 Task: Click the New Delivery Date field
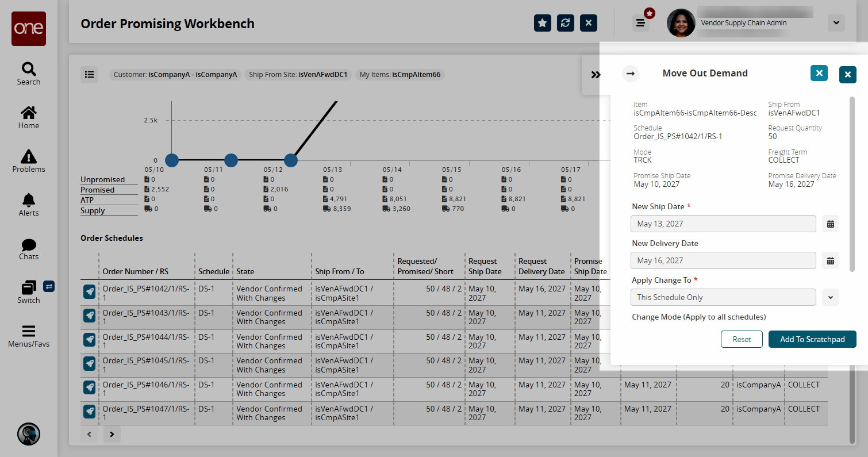point(723,260)
